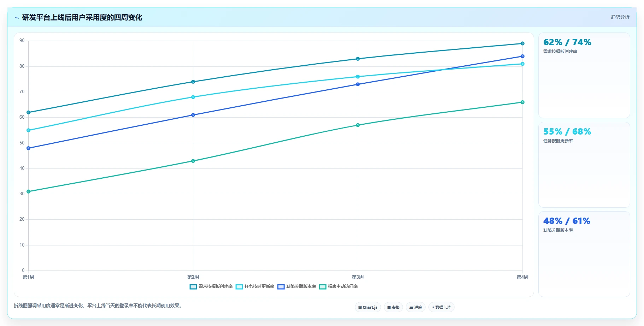
Task: Click the 第4周 point at 89 on the top line
Action: point(522,43)
